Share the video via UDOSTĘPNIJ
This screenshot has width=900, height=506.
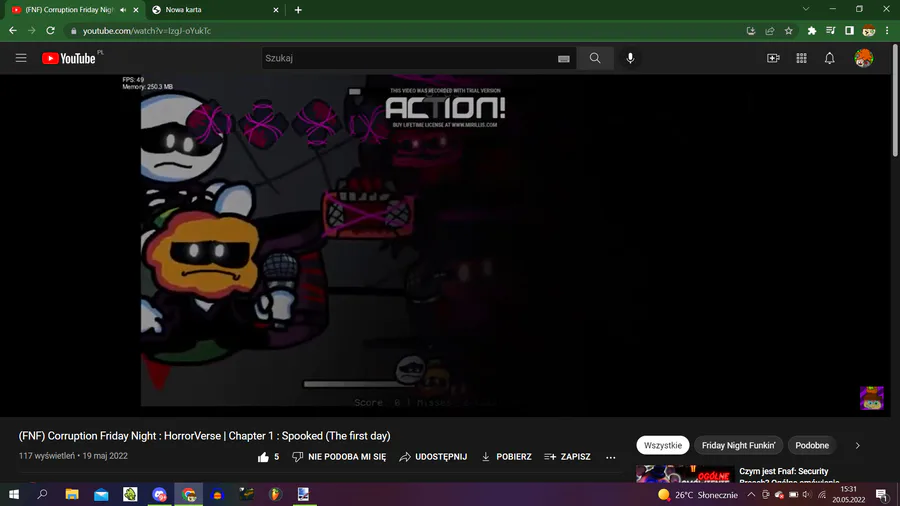click(433, 457)
